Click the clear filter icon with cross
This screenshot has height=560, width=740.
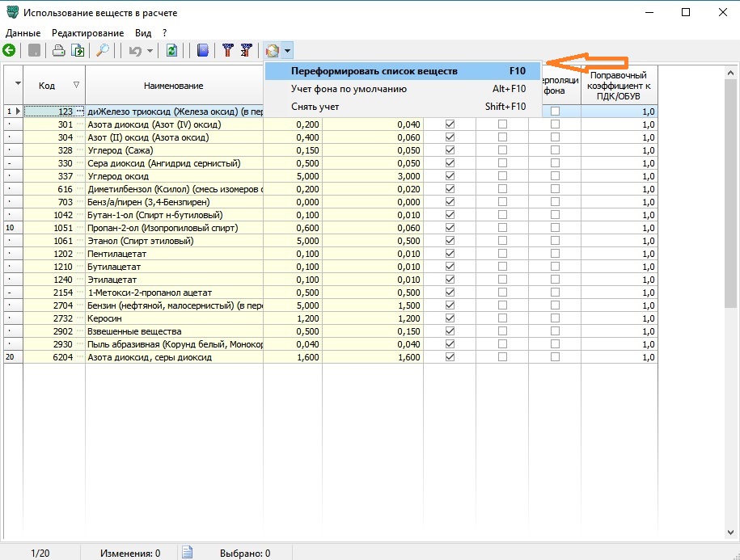point(246,51)
